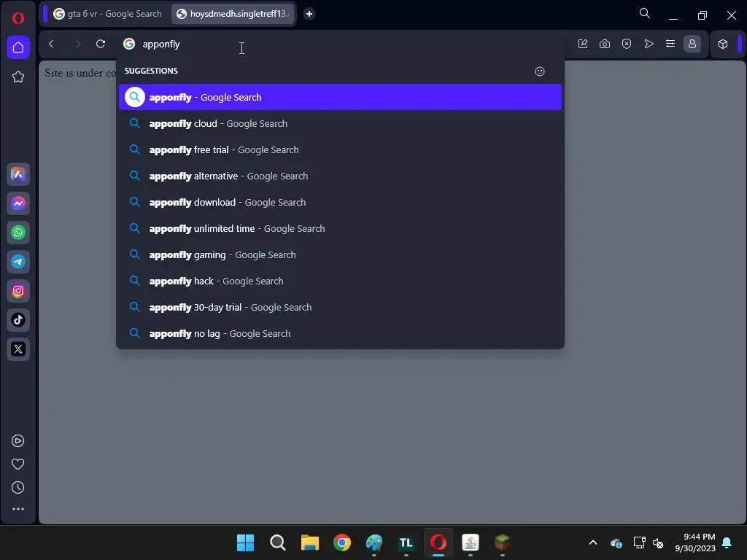Open the profile account icon
The width and height of the screenshot is (747, 560).
(692, 44)
